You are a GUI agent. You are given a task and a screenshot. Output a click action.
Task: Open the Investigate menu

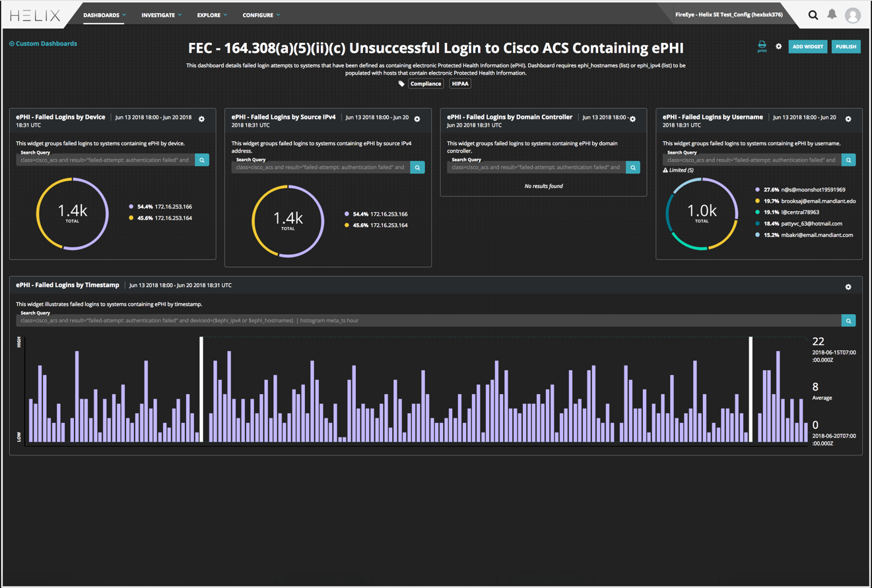pos(161,15)
